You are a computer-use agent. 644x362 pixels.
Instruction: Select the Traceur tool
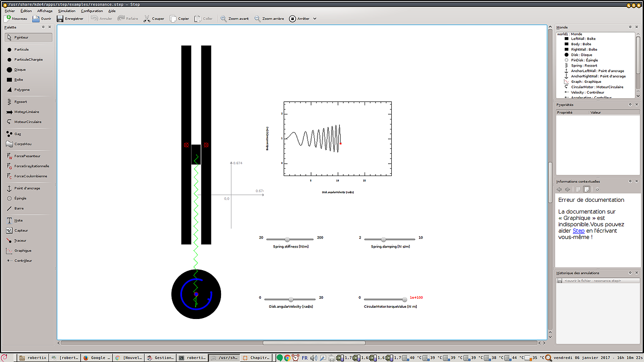point(28,240)
